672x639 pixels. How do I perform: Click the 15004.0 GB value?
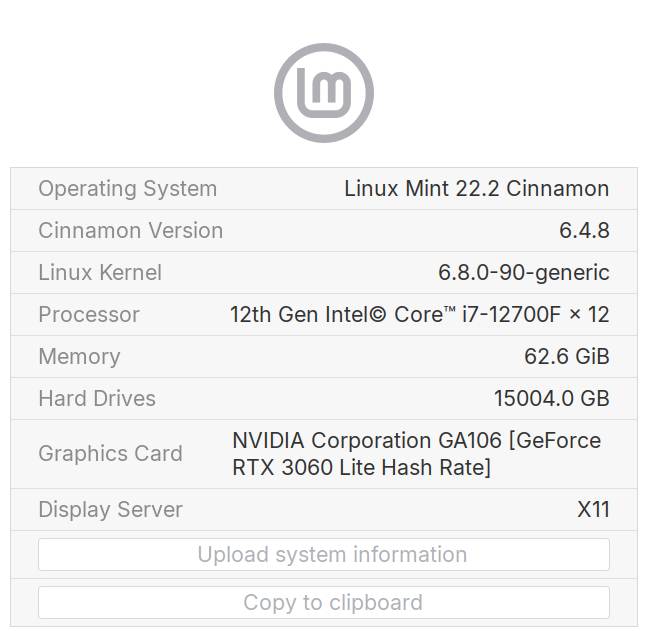click(551, 398)
